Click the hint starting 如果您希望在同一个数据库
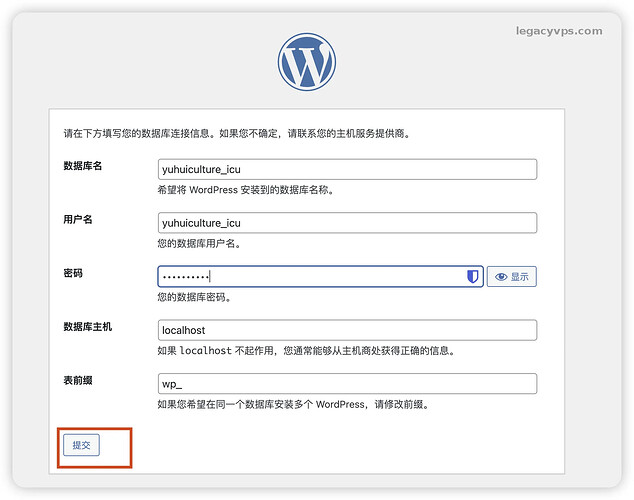Screen dimensions: 634x500 (x=294, y=404)
